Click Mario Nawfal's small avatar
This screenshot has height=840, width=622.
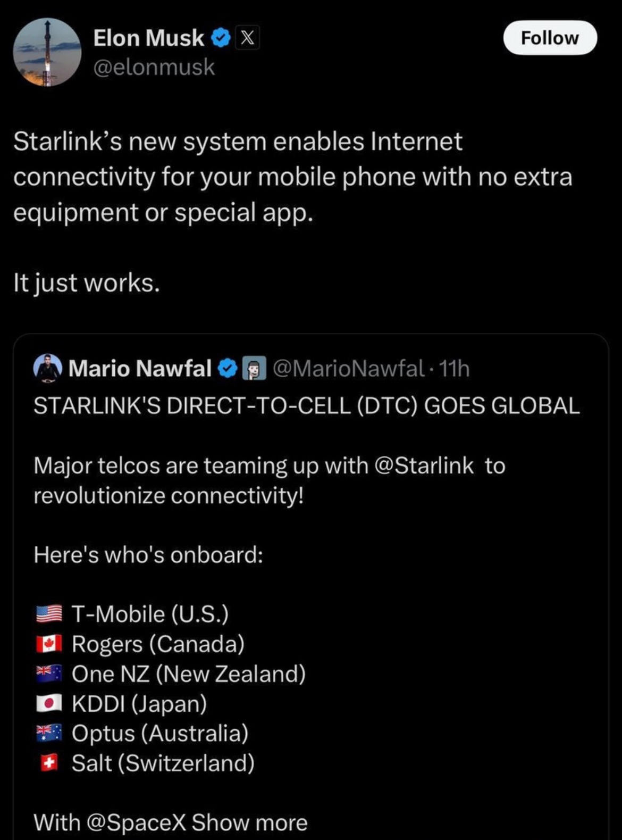[48, 368]
